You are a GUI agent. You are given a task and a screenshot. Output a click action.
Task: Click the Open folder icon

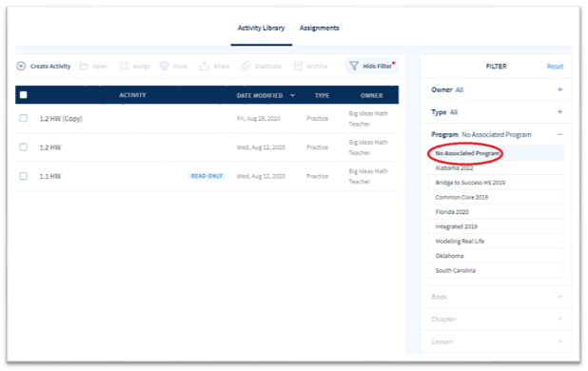(84, 66)
